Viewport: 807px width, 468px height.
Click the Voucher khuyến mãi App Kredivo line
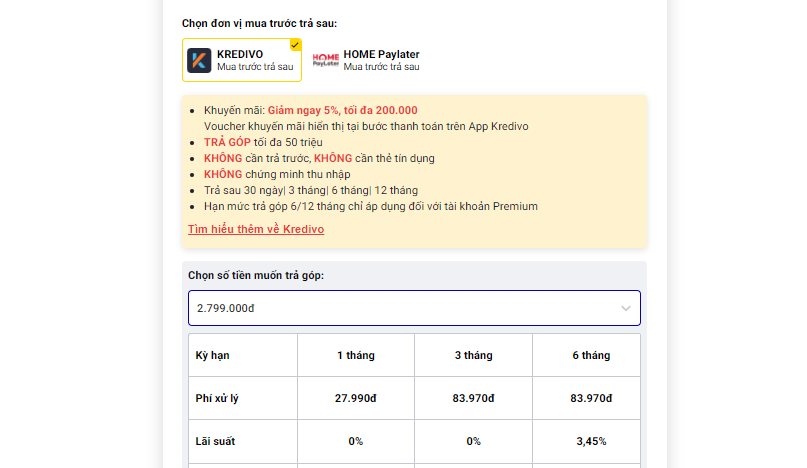[366, 126]
